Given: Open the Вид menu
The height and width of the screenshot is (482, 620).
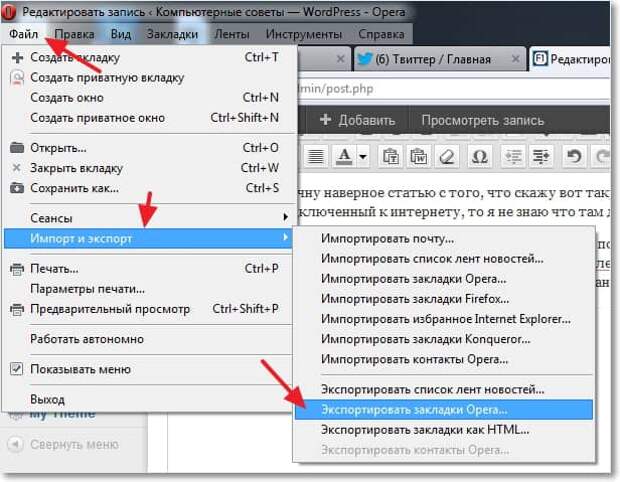Looking at the screenshot, I should tap(121, 34).
